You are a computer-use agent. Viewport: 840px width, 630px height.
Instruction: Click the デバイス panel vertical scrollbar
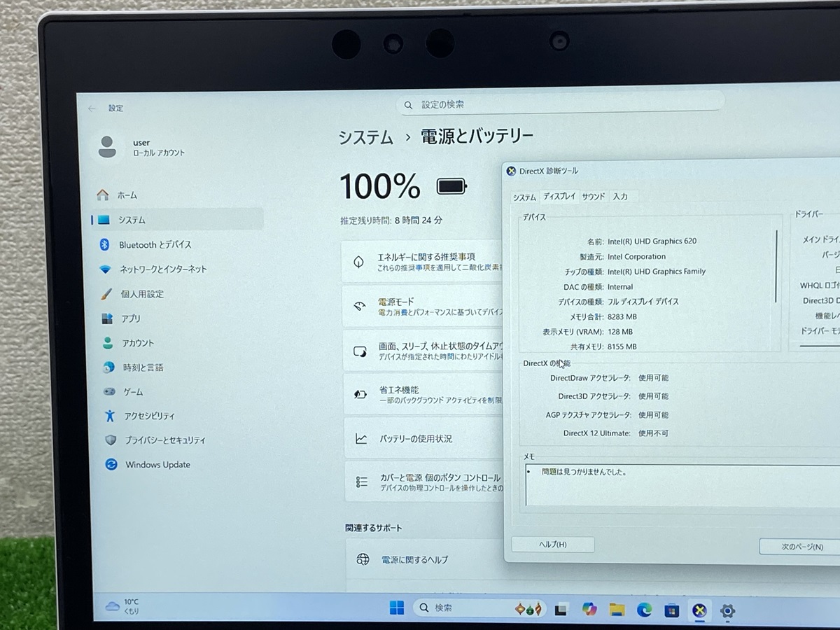(776, 266)
